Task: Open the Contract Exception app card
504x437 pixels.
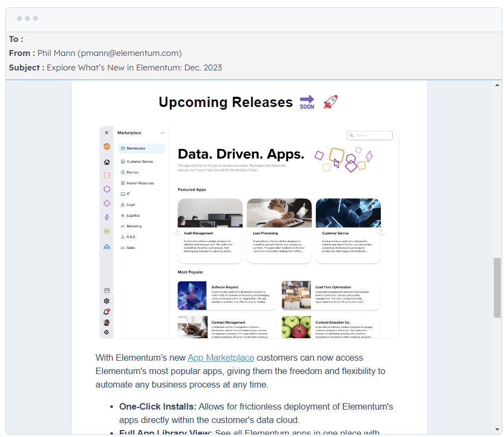Action: point(331,327)
